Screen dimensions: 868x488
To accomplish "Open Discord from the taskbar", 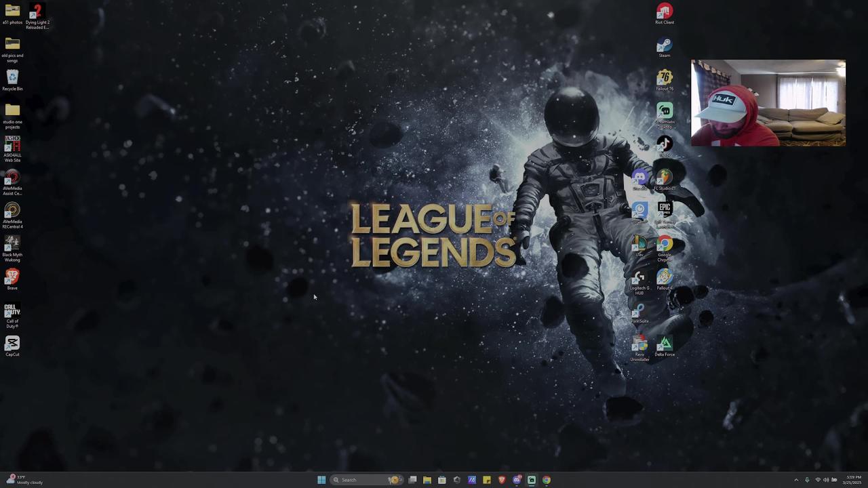I will click(x=517, y=480).
